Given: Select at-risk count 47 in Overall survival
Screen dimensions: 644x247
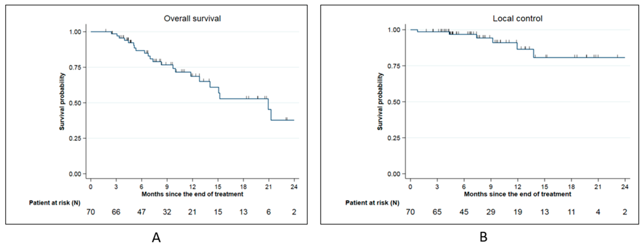Looking at the screenshot, I should [x=142, y=212].
